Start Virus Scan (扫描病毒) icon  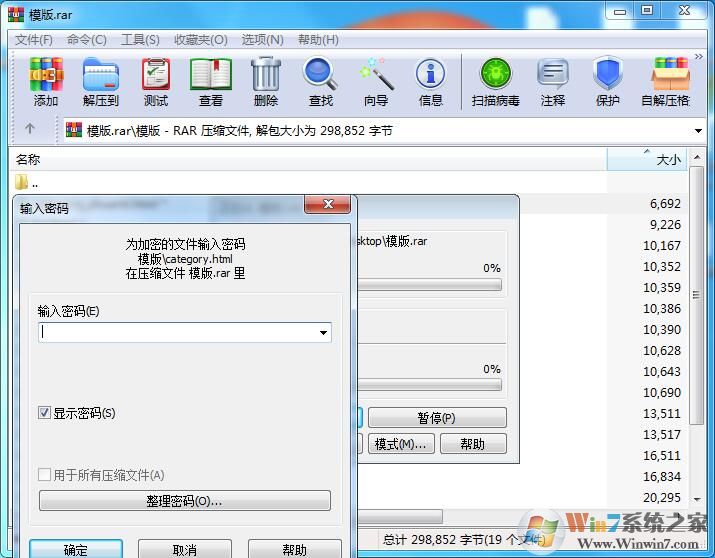pyautogui.click(x=496, y=81)
